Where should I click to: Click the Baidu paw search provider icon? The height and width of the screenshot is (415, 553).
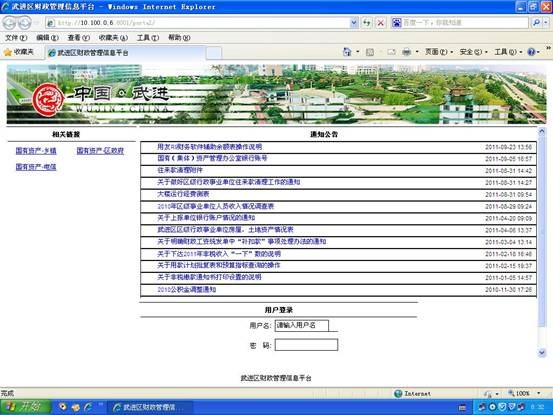(397, 23)
